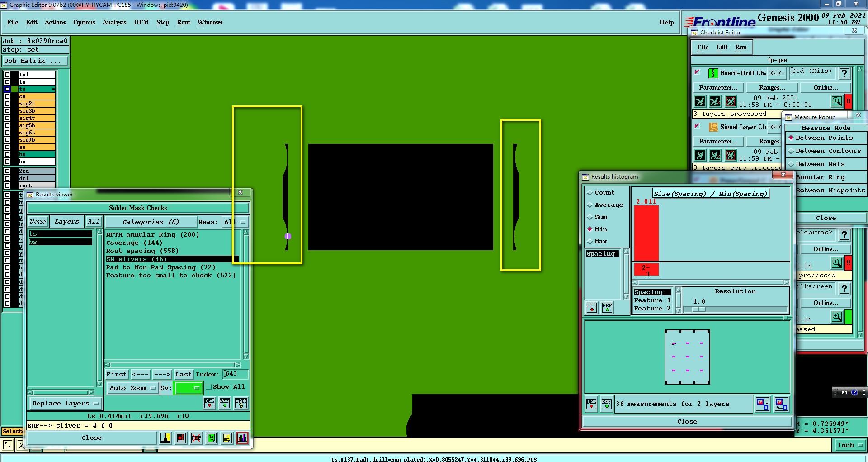Open Board-Drill results magnifier icon

point(837,101)
